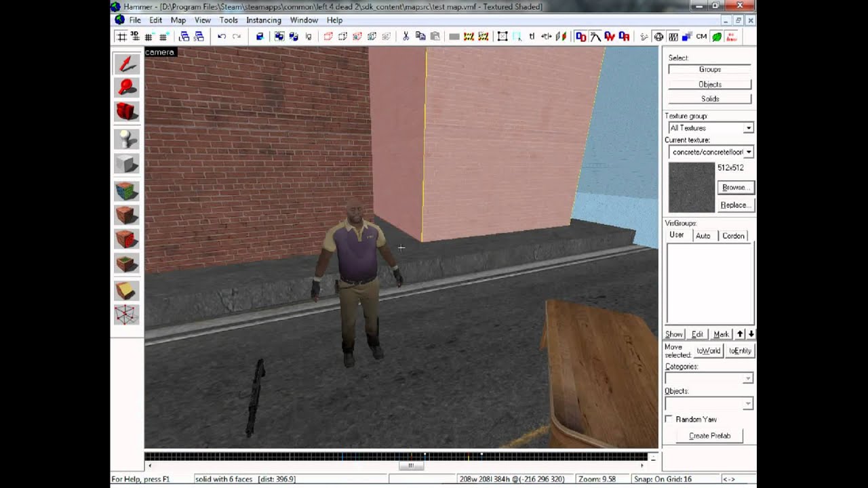Select the Toggle Texture Application tool

click(127, 191)
